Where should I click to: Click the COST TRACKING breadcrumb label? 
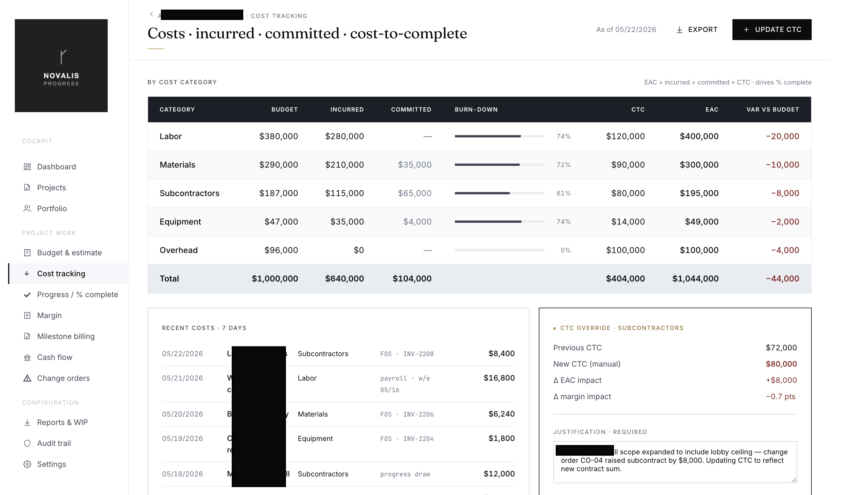click(x=279, y=16)
